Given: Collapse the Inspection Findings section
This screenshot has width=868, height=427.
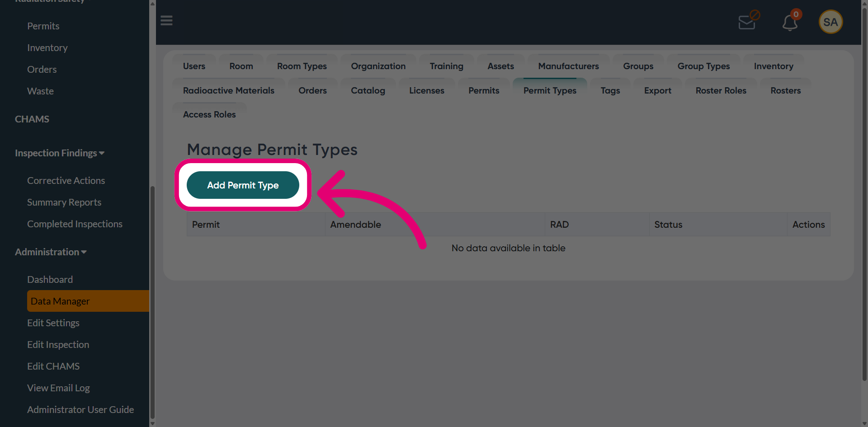Looking at the screenshot, I should [x=60, y=153].
